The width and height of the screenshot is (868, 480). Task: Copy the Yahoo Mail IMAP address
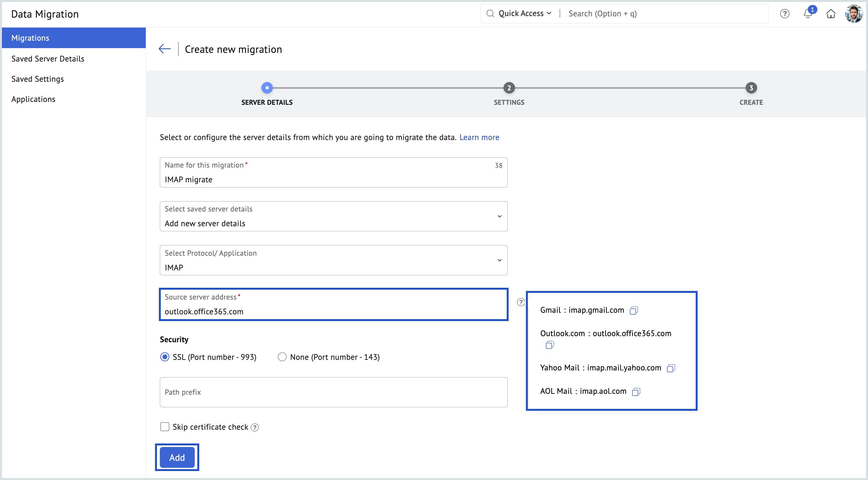coord(671,368)
